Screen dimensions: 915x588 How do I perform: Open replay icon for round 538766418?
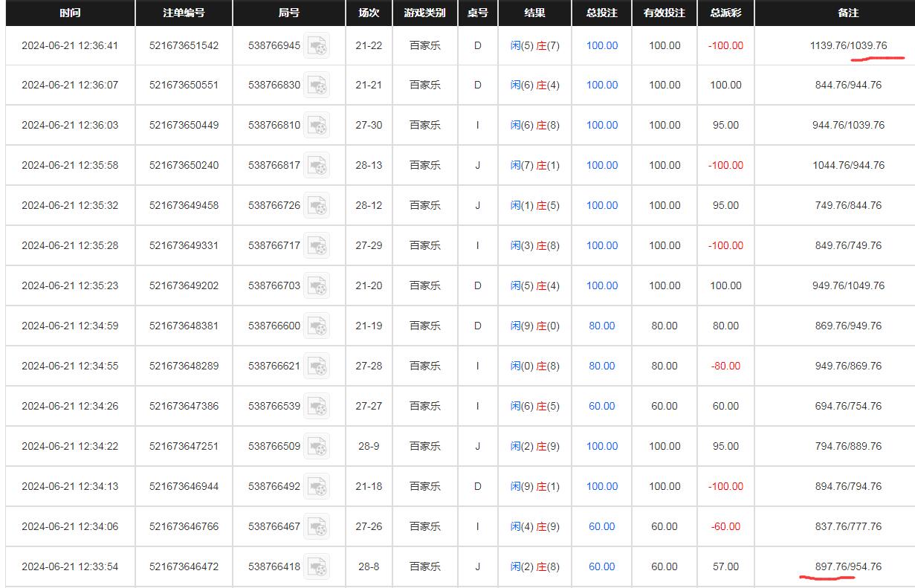317,567
